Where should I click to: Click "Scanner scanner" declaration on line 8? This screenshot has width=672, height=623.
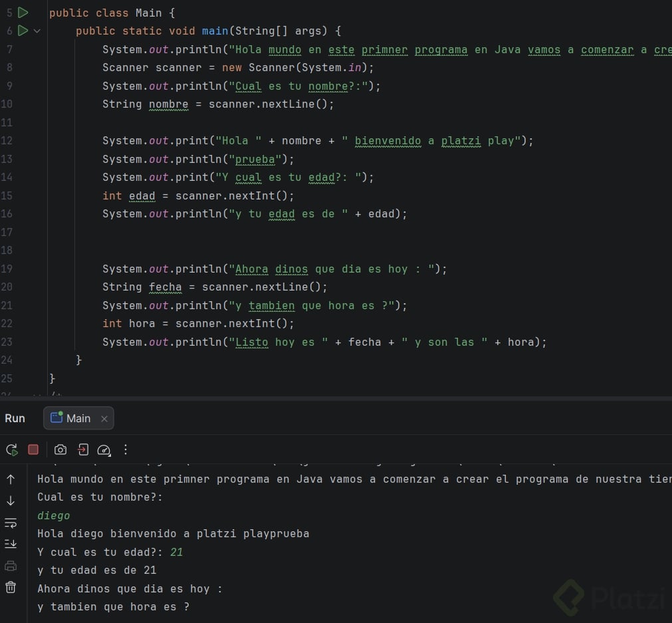click(x=152, y=68)
